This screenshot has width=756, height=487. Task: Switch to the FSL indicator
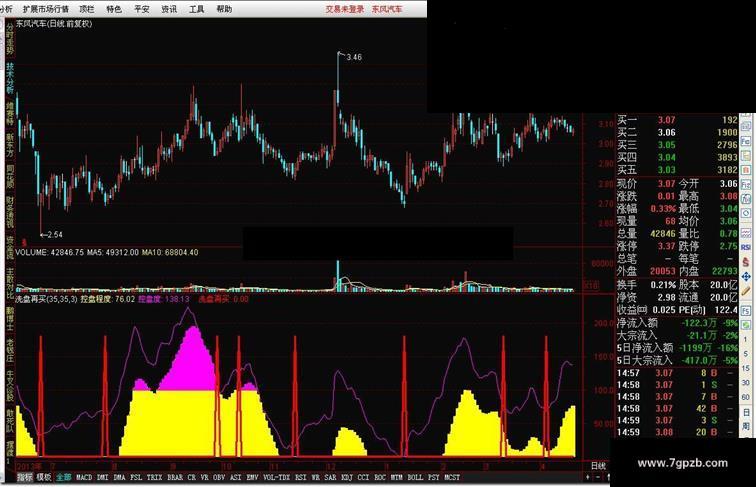pos(136,477)
